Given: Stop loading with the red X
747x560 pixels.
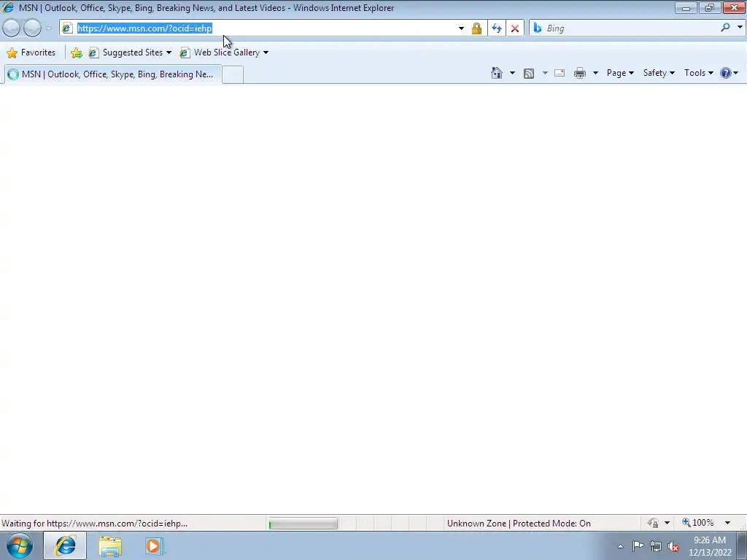Looking at the screenshot, I should click(x=515, y=28).
